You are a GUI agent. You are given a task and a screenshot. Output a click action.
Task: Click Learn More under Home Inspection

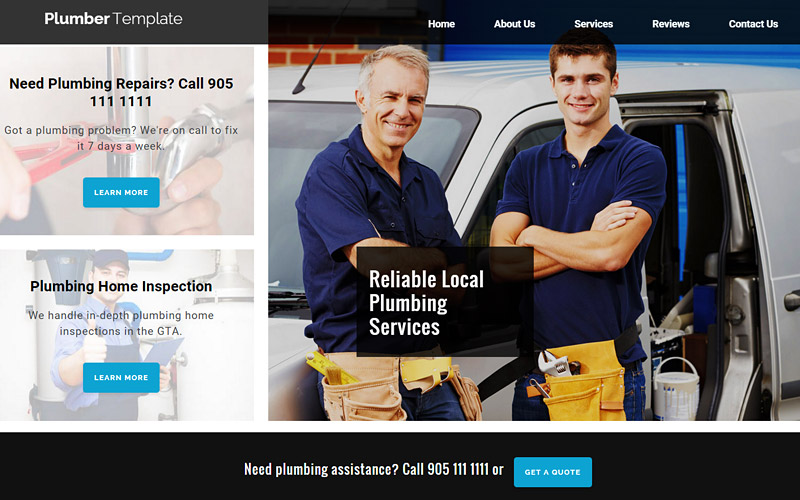pyautogui.click(x=121, y=378)
